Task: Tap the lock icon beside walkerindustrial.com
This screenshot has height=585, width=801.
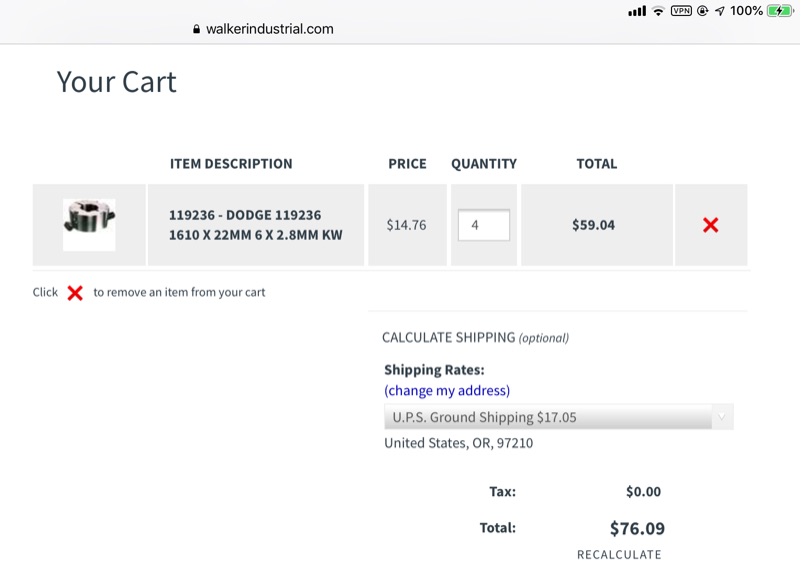Action: [197, 29]
